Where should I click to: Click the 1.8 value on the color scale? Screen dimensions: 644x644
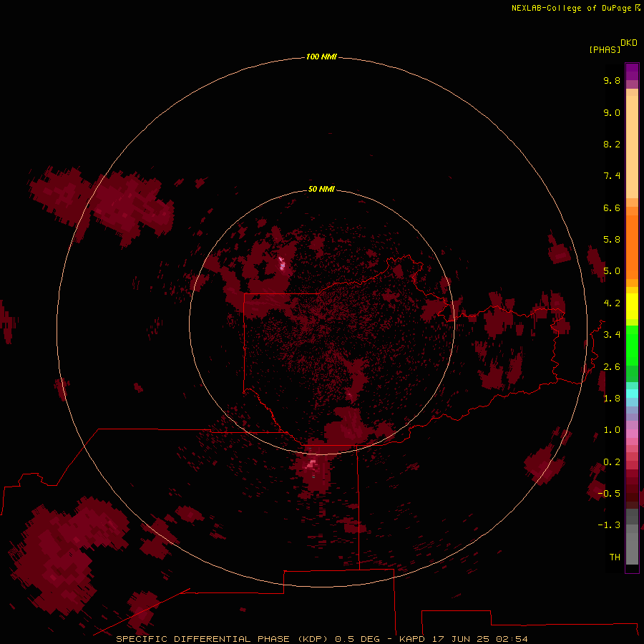pos(612,399)
